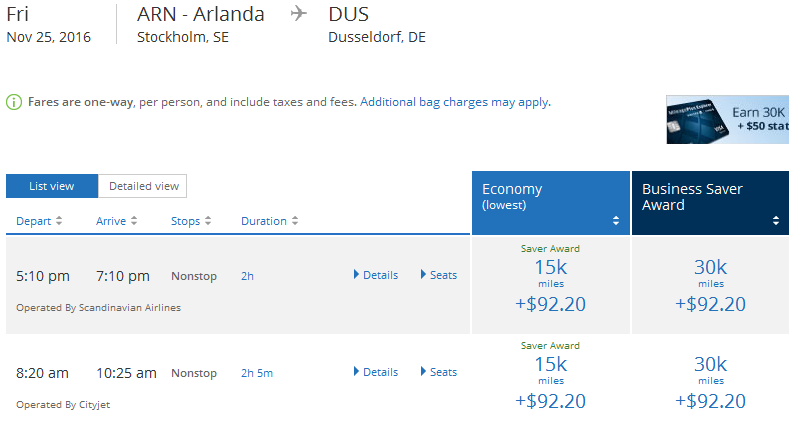Viewport: 789px width, 429px height.
Task: Open the 2h duration link
Action: pos(247,276)
